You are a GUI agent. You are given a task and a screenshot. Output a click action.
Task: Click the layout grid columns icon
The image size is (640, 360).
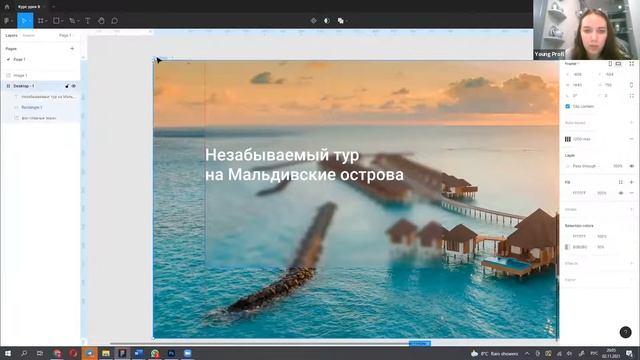[568, 139]
